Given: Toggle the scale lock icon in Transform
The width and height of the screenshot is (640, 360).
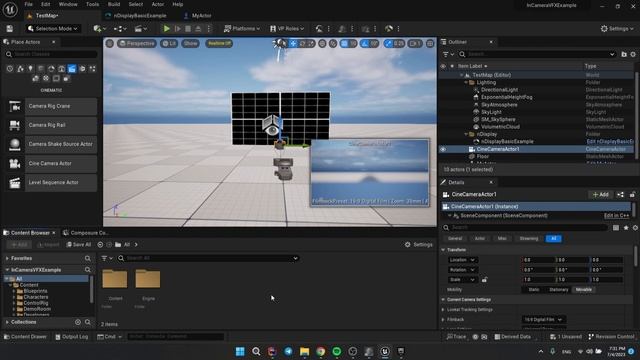Looking at the screenshot, I should tap(484, 280).
